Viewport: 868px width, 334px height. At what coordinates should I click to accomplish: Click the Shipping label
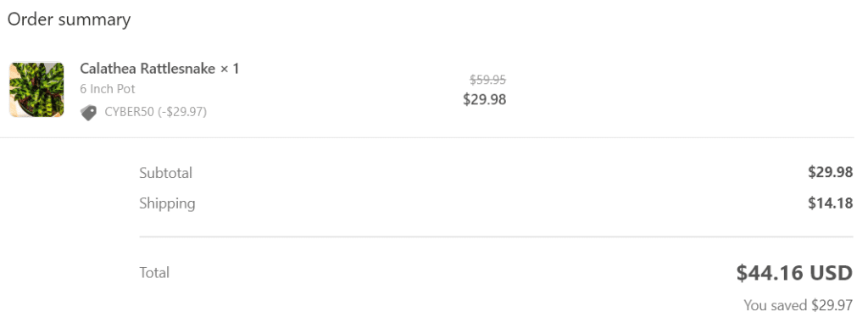167,203
